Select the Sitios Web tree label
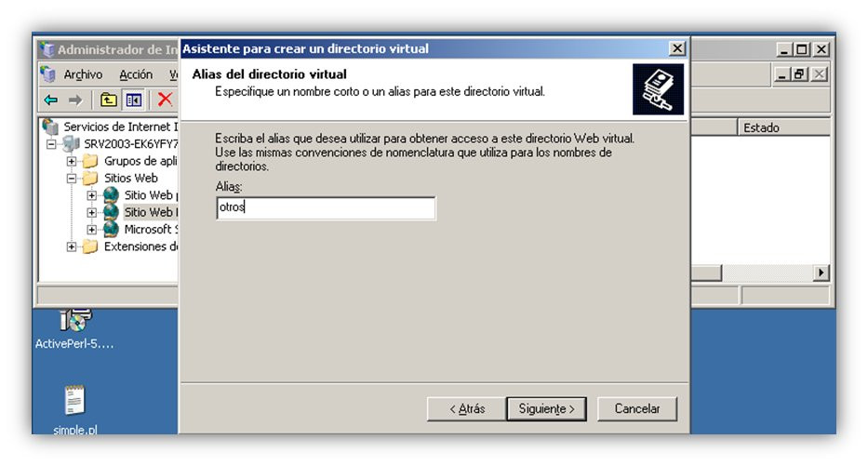 point(131,179)
